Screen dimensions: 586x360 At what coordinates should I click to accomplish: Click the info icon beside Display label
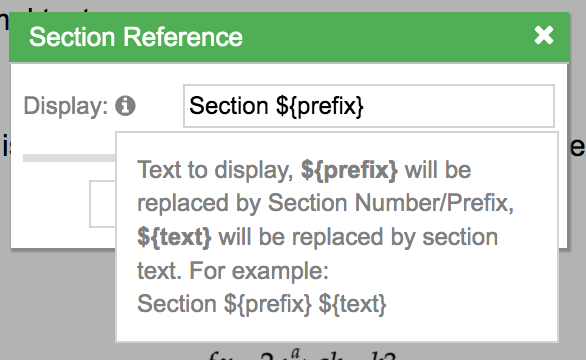coord(125,106)
